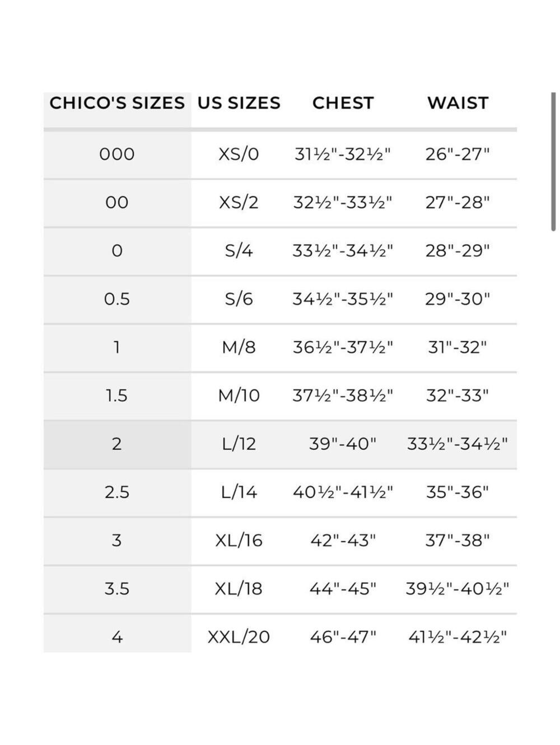Click the chest measurement 39"-40" cell
The width and height of the screenshot is (560, 745).
343,444
